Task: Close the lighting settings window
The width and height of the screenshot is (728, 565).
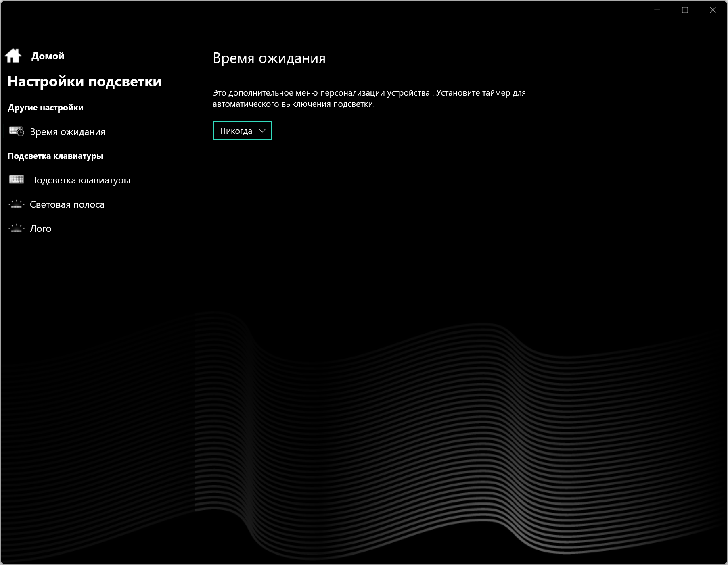Action: 713,10
